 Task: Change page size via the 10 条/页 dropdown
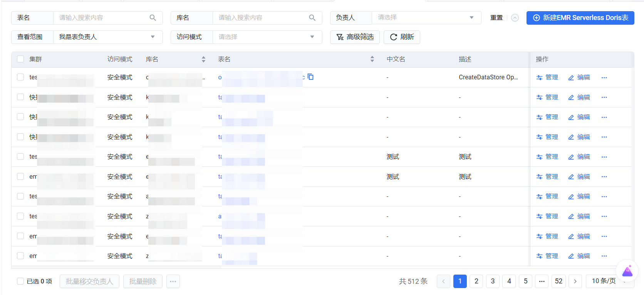pos(610,282)
